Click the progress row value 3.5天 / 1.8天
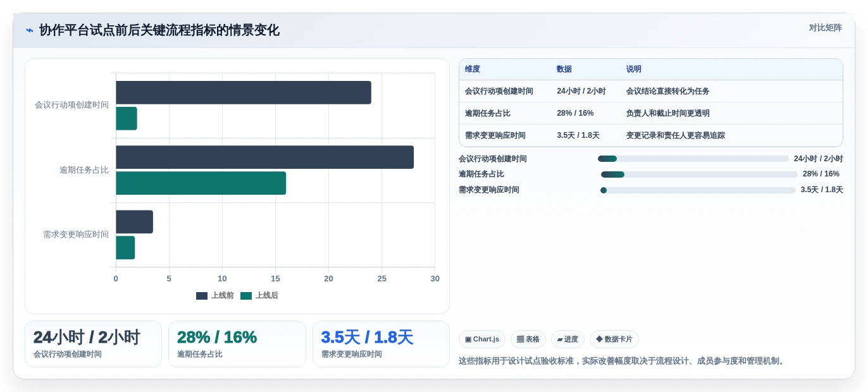868x392 pixels. [822, 190]
